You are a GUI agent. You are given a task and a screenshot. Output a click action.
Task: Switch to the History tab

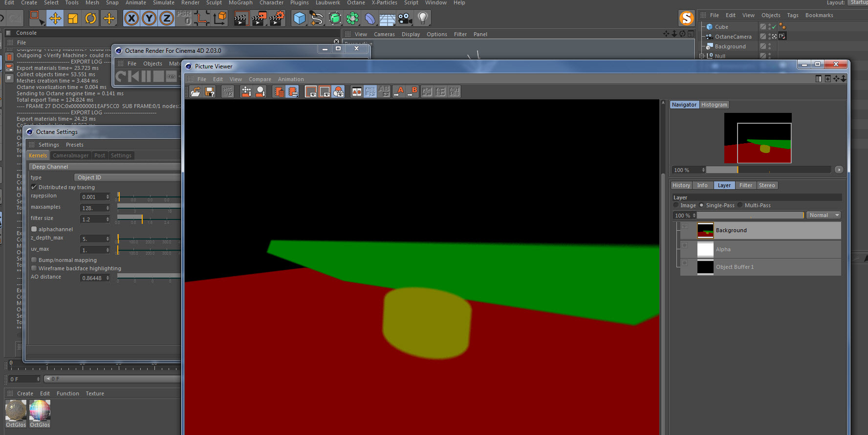point(681,185)
